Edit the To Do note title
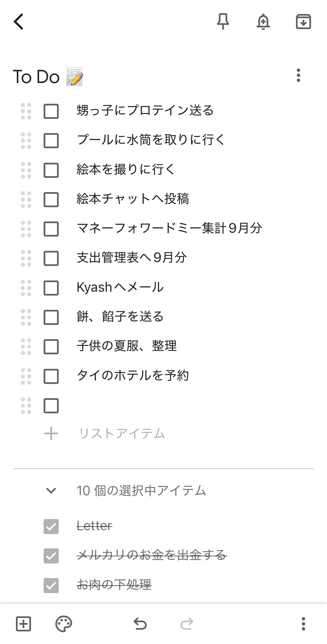This screenshot has width=327, height=644. click(36, 77)
